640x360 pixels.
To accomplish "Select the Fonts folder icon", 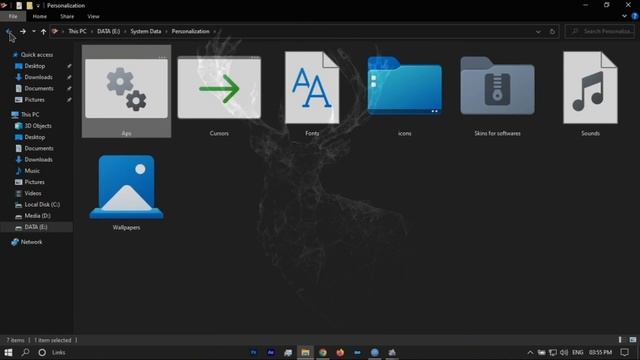I will [x=312, y=87].
